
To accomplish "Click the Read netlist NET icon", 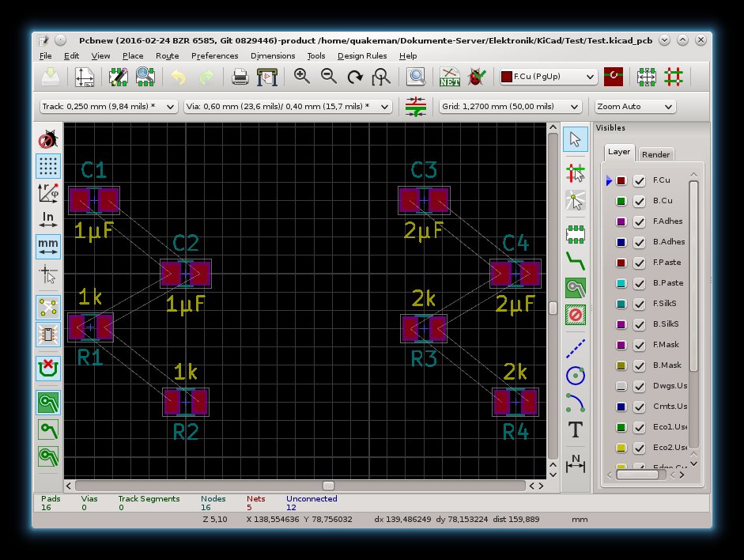I will (x=449, y=77).
